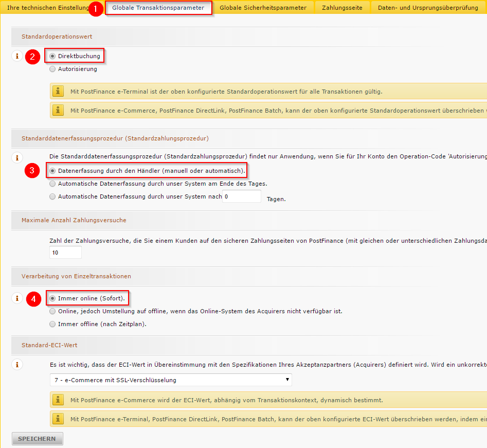Switch to Globale Sicherheitsparameter tab

pos(263,8)
